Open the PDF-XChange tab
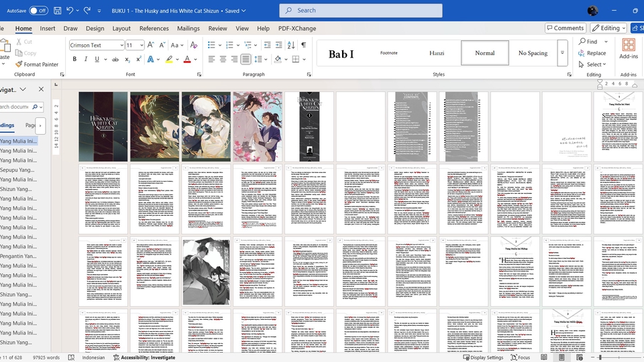Image resolution: width=644 pixels, height=362 pixels. 297,28
